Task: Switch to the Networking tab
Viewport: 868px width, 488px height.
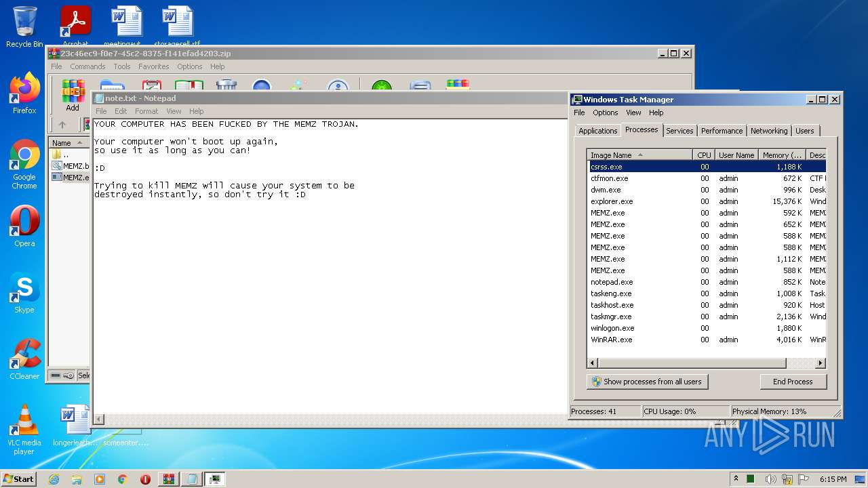Action: tap(769, 131)
